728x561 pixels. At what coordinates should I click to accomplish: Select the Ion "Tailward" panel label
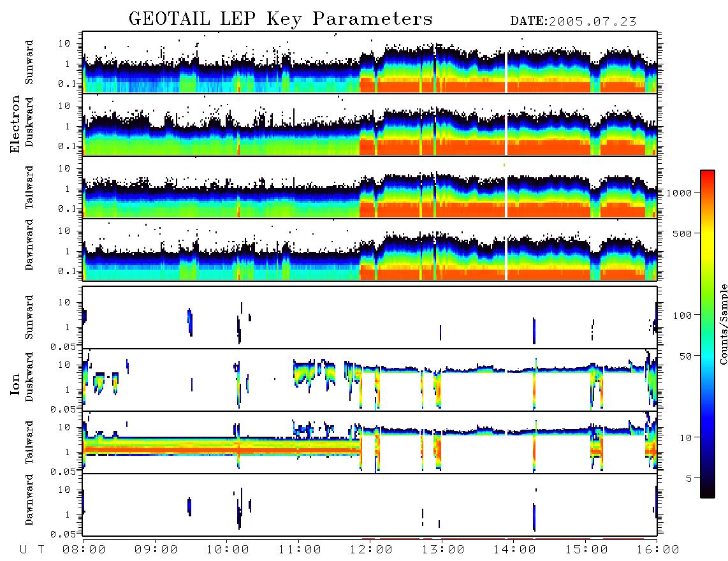pos(29,442)
